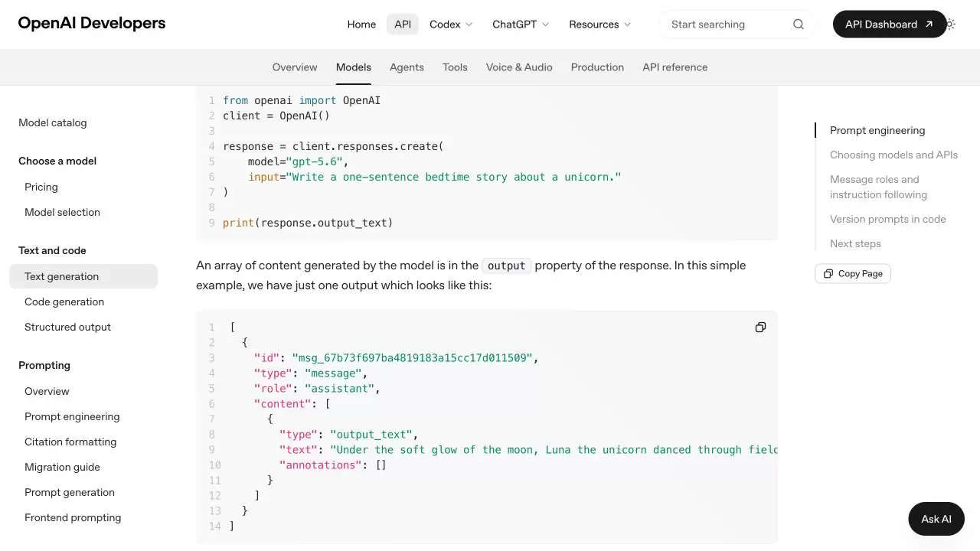Switch to the Tools tab
Screen dimensions: 980x551
tap(455, 67)
